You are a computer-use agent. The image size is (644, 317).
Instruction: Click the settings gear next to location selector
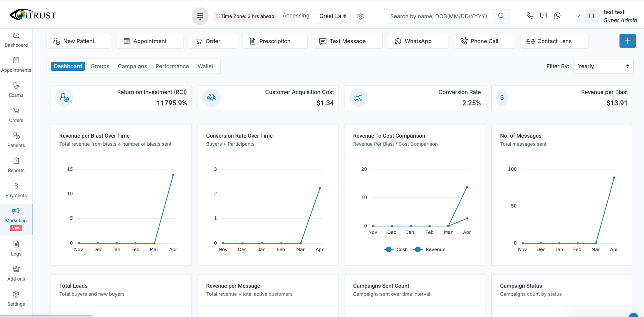pyautogui.click(x=360, y=16)
